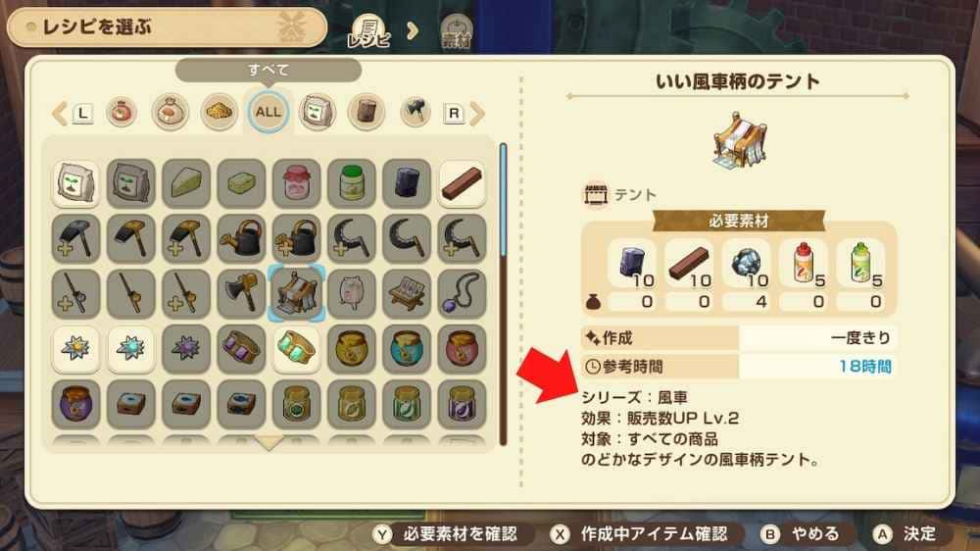Click the 素材 step icon at top
The width and height of the screenshot is (980, 551).
pos(457,31)
